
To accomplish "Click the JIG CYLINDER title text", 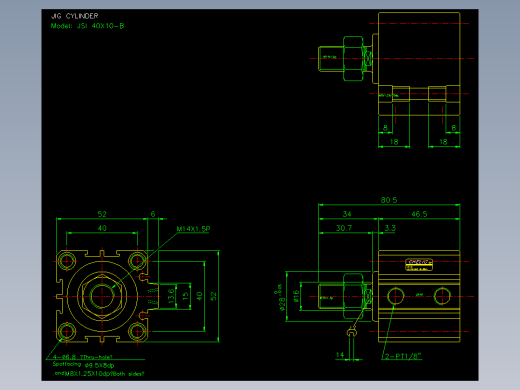I will (x=74, y=16).
